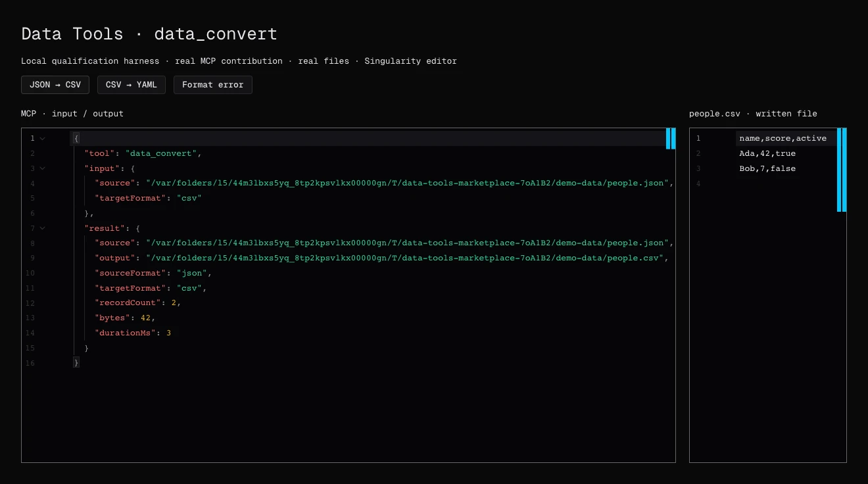
Task: Click the MCP editor's blue scrollbar
Action: (x=671, y=139)
